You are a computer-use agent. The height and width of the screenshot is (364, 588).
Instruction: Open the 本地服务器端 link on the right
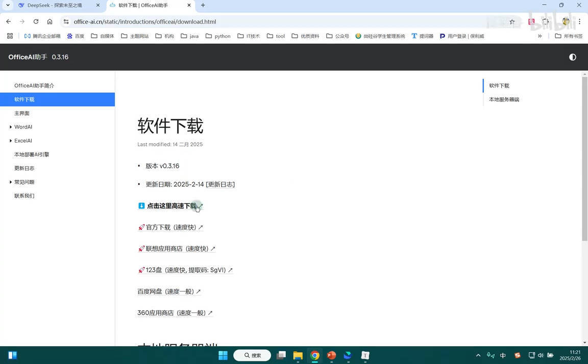pos(504,99)
